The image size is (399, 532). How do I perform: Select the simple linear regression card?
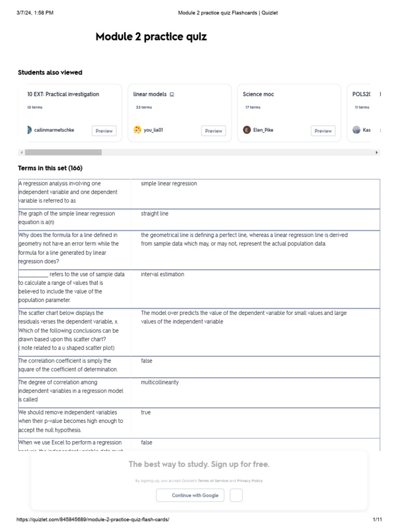pyautogui.click(x=169, y=183)
